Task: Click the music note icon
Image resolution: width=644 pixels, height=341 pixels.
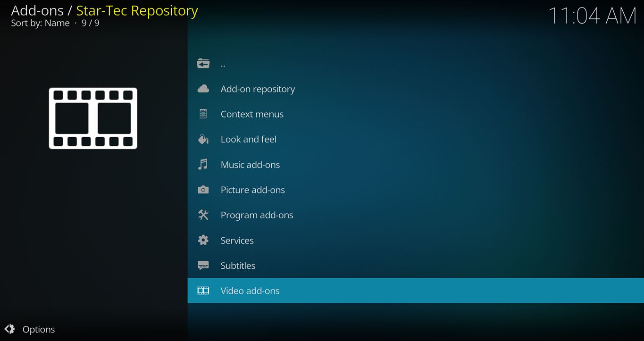Action: [x=203, y=165]
